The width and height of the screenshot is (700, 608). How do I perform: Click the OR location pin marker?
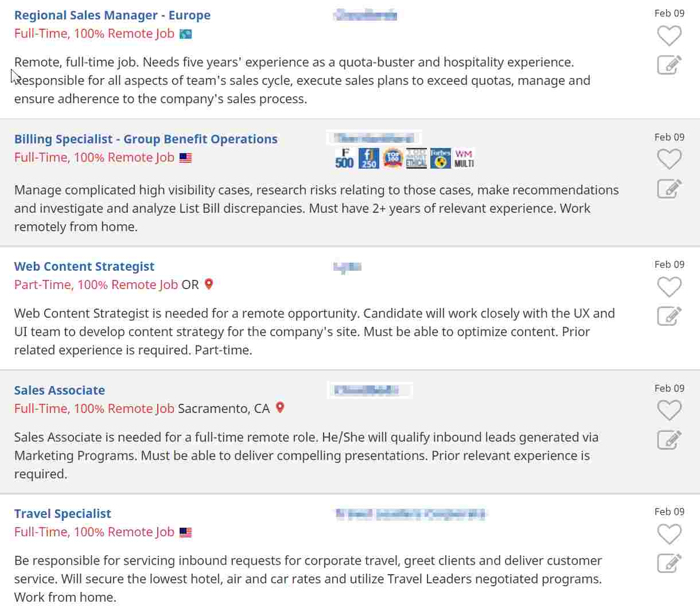point(209,284)
